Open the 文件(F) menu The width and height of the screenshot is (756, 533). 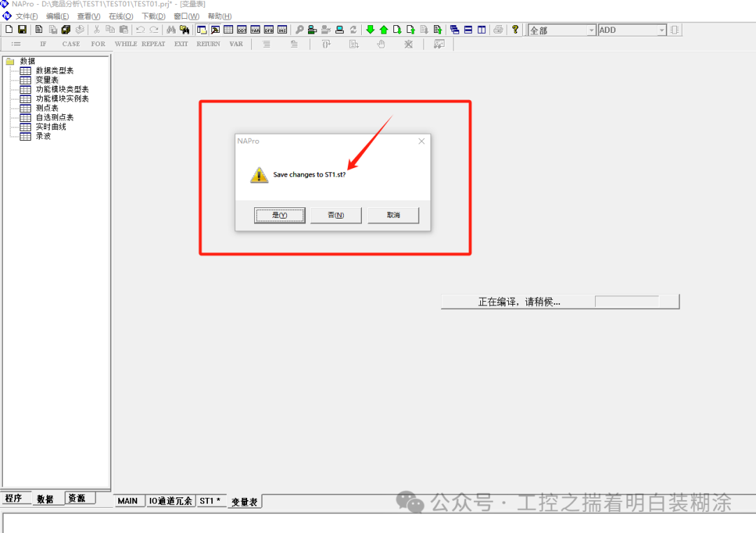point(27,16)
